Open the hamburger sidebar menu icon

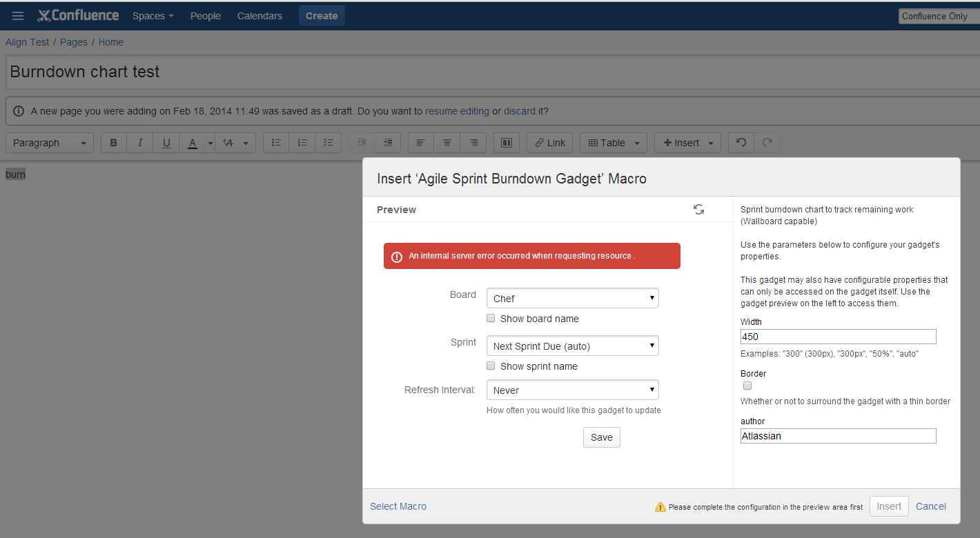coord(18,16)
